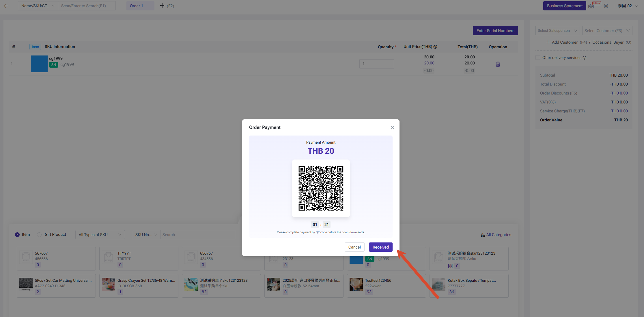The image size is (644, 317).
Task: Select the 测试采购组合sku123123123 product card
Action: click(x=469, y=259)
